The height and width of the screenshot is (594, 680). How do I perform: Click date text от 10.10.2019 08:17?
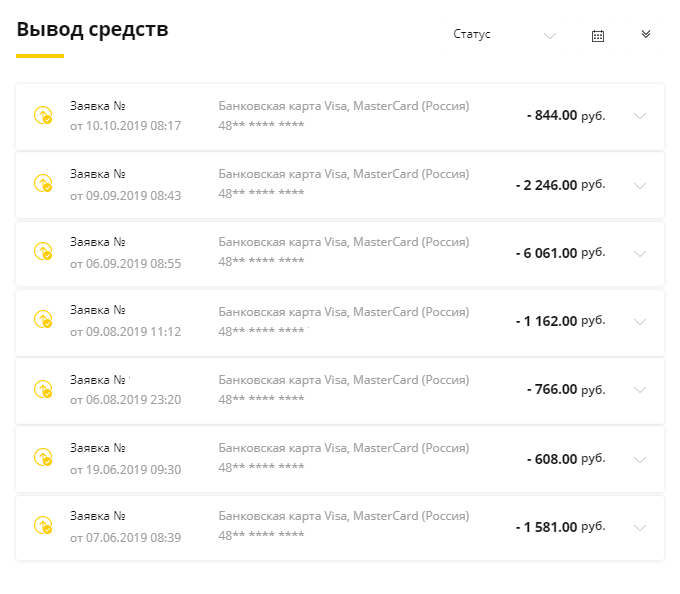[x=125, y=126]
